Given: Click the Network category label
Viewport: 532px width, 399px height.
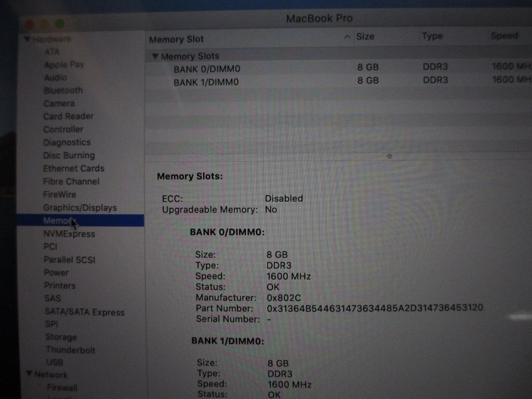Looking at the screenshot, I should click(51, 375).
